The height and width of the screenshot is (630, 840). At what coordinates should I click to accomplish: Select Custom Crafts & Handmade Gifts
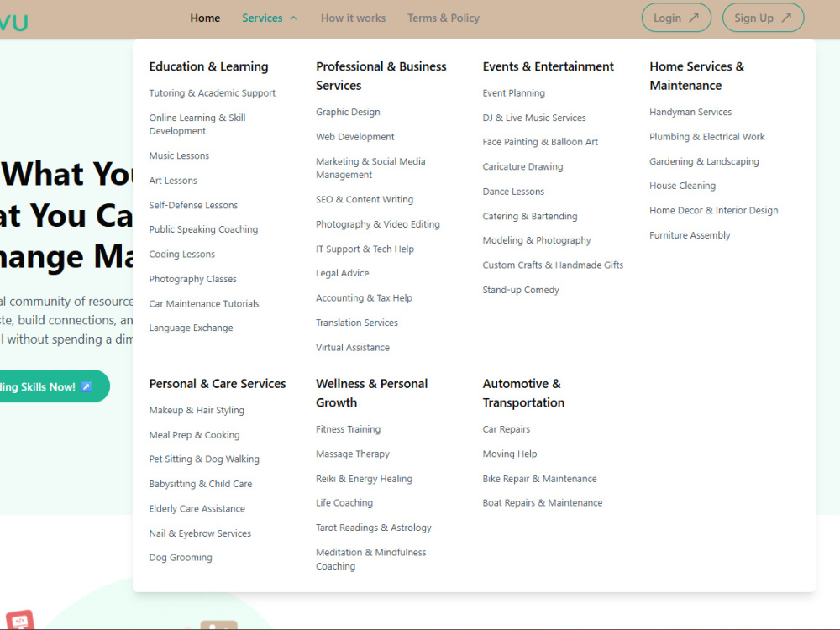[x=553, y=265]
